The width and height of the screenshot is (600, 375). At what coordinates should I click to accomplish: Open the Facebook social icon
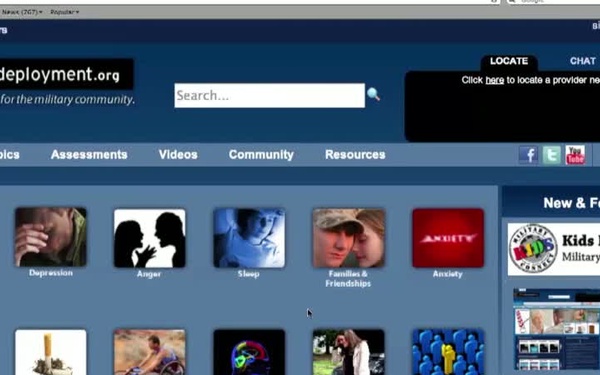click(528, 155)
